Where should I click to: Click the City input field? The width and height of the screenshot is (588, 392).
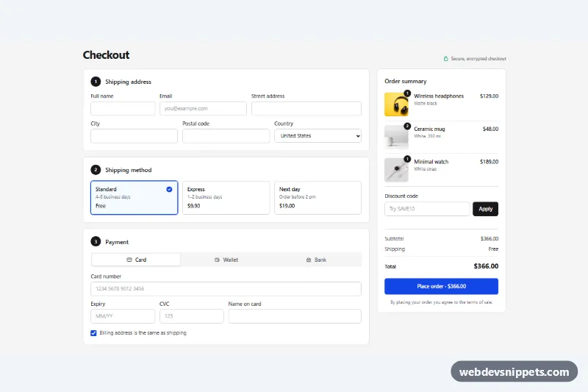[x=134, y=136]
